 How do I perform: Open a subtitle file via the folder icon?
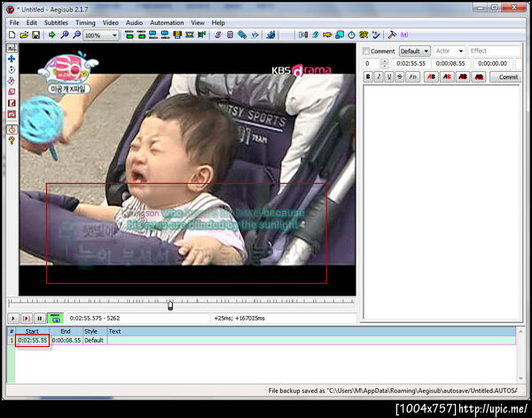24,35
